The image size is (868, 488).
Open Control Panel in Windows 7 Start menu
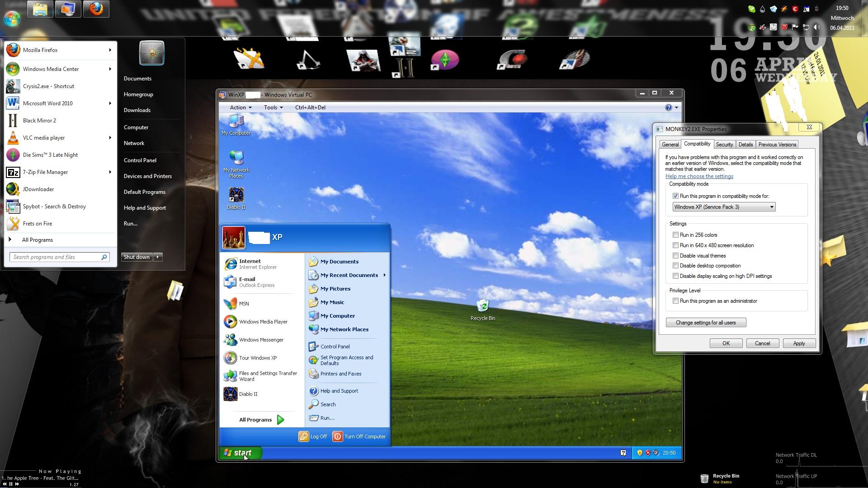[140, 160]
